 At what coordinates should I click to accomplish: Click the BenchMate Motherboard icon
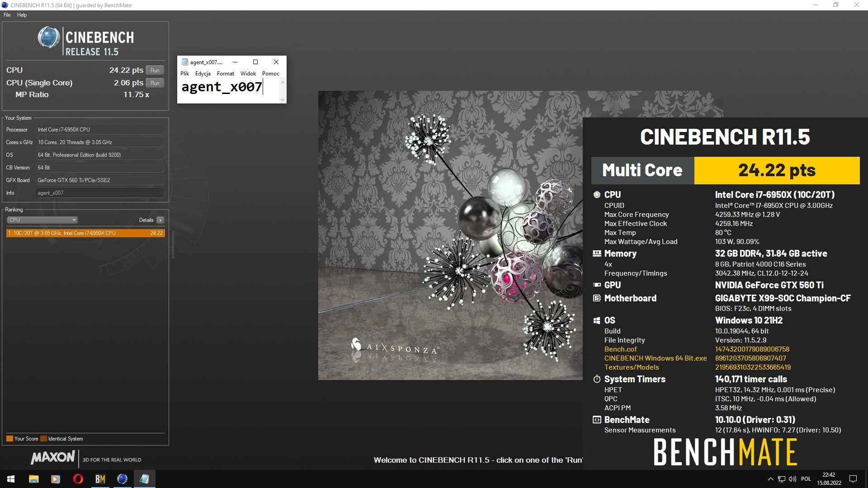pos(597,298)
